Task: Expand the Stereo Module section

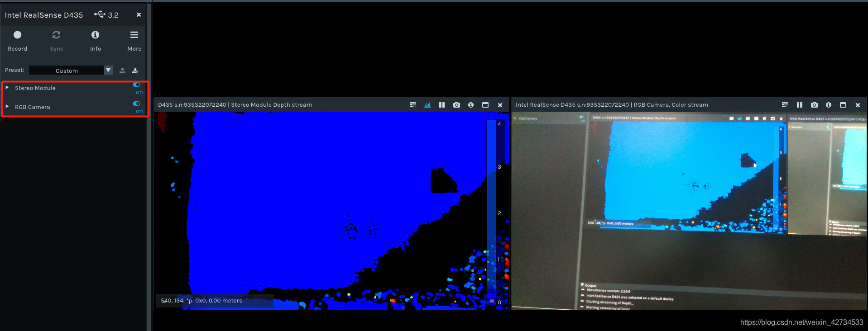Action: [7, 88]
